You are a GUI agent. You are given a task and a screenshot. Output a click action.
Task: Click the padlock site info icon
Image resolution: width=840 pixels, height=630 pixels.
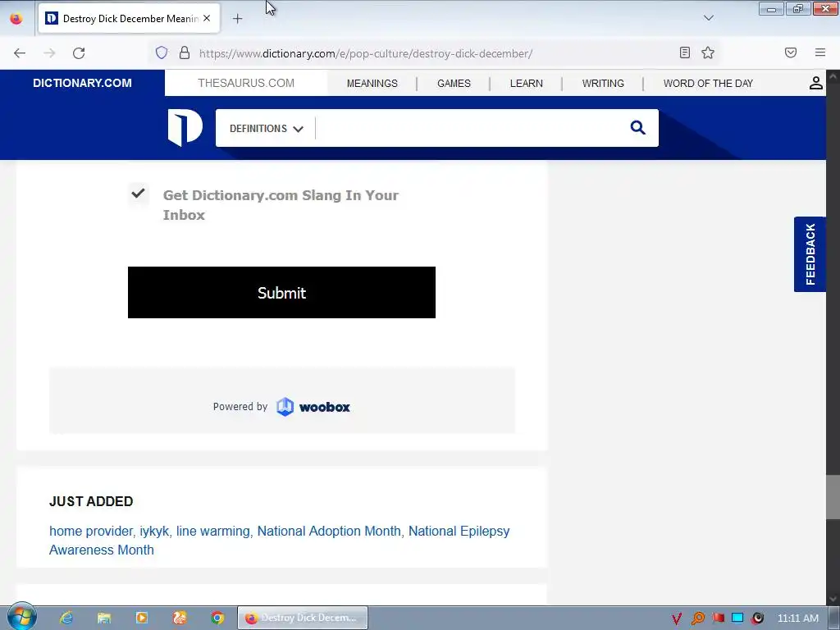[x=185, y=52]
